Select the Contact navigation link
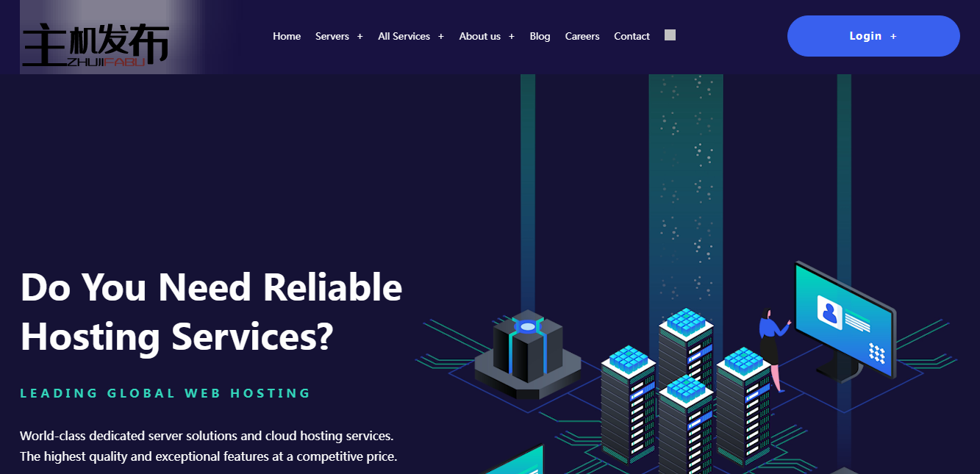The image size is (980, 474). tap(632, 36)
